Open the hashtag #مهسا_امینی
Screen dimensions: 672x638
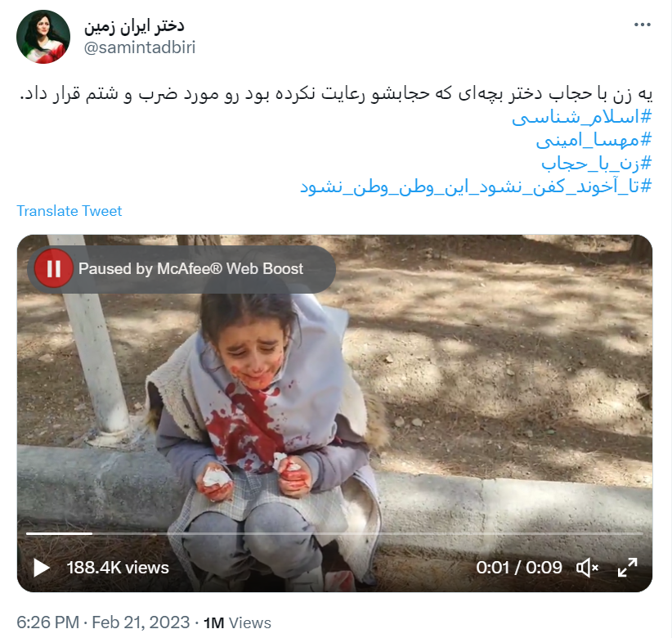pyautogui.click(x=594, y=140)
